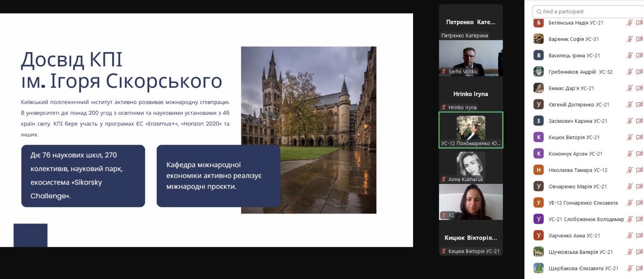Click muted mic icon for Кицюк Вікторія in participant list
Screen dimensions: 644x279
pyautogui.click(x=630, y=137)
